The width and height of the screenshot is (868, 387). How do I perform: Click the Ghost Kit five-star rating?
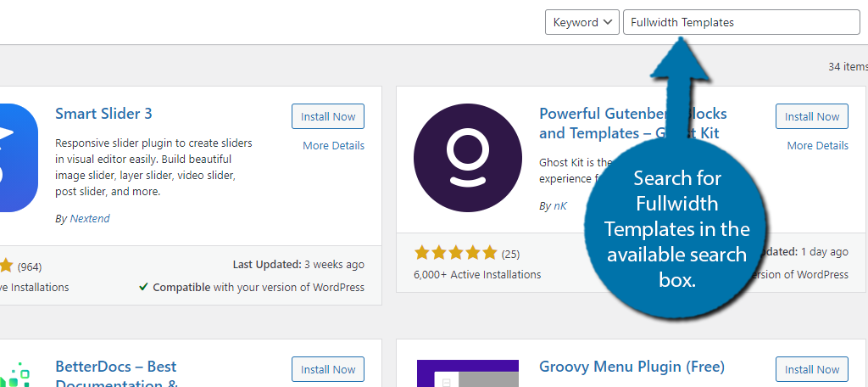click(x=455, y=254)
